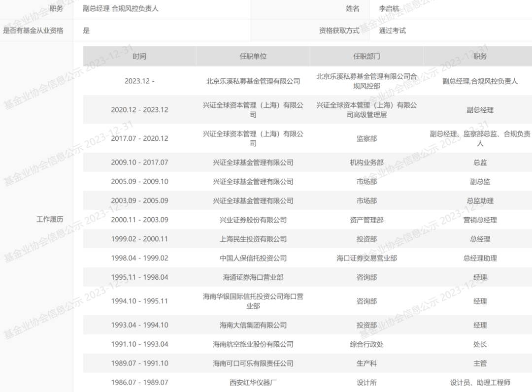Click the 海南可口可乐有限责任公司 employer cell
Viewport: 532px width, 392px height.
tap(253, 363)
